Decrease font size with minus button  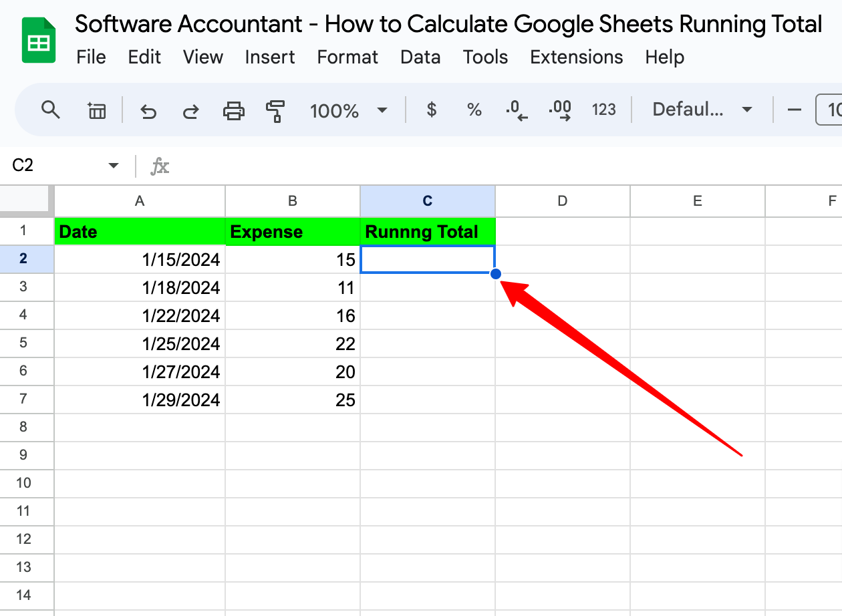click(x=795, y=110)
